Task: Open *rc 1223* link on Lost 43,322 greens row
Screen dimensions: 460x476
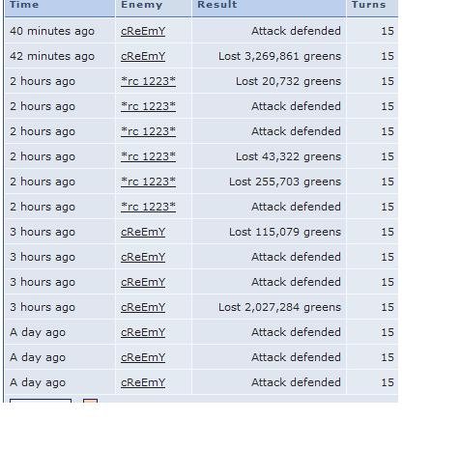Action: point(148,156)
